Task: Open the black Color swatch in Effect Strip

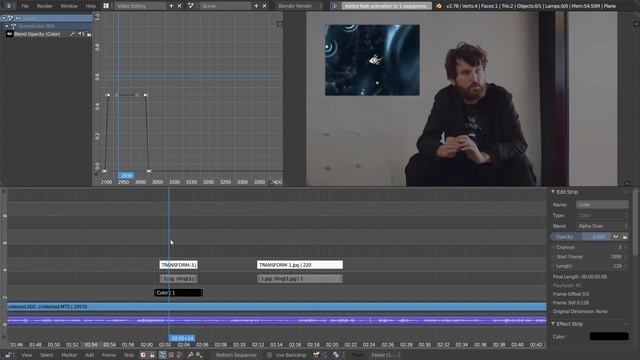Action: coord(609,336)
